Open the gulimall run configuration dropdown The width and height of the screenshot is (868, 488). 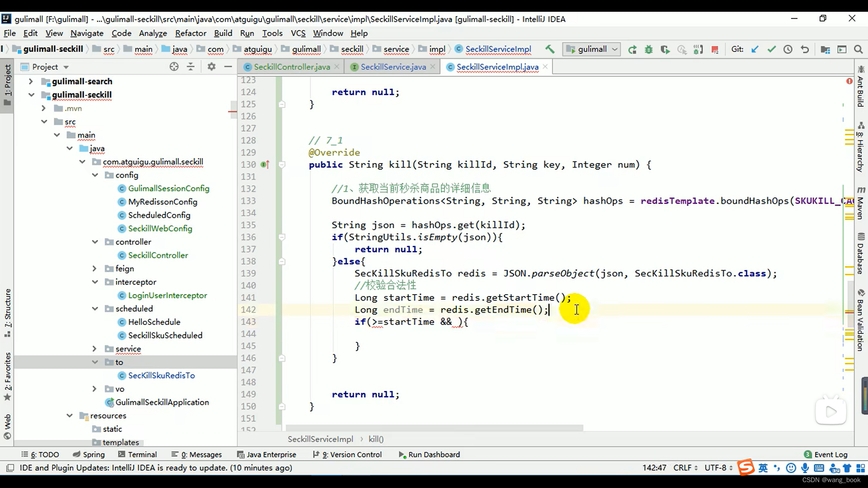592,49
